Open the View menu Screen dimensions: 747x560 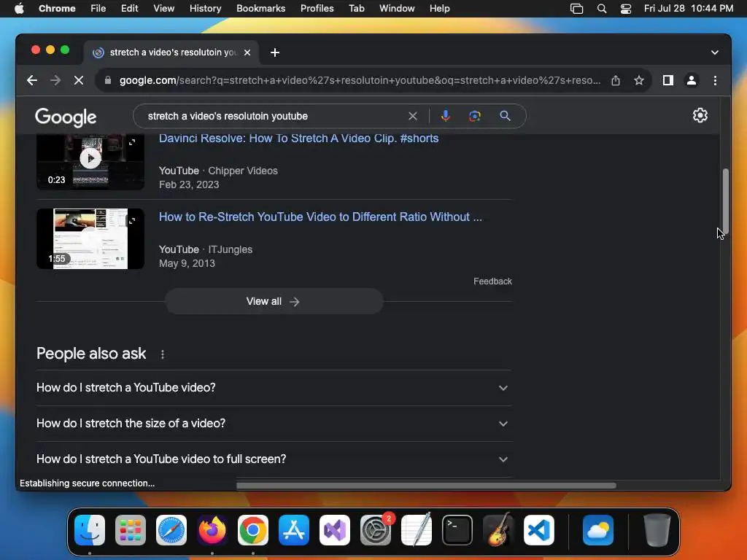[163, 9]
